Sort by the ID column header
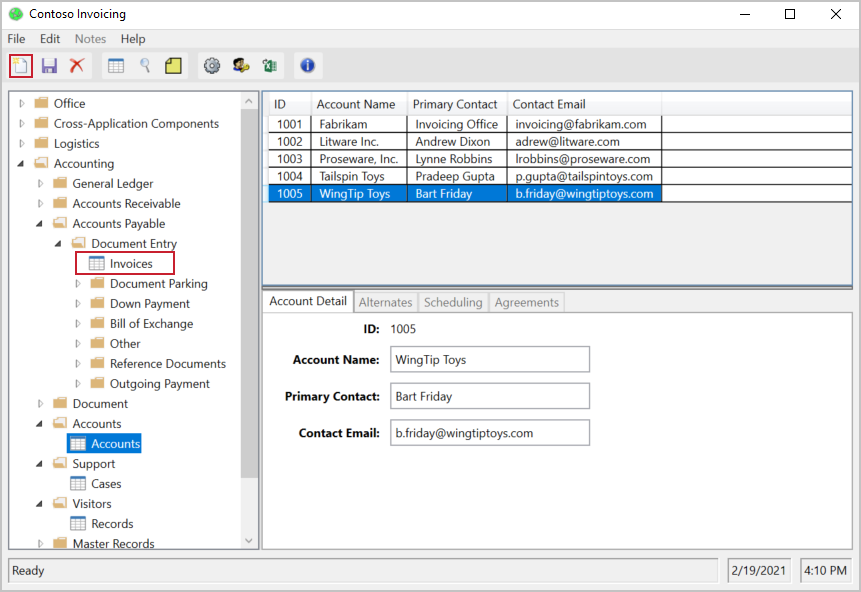Screen dimensions: 861x592 pyautogui.click(x=290, y=104)
